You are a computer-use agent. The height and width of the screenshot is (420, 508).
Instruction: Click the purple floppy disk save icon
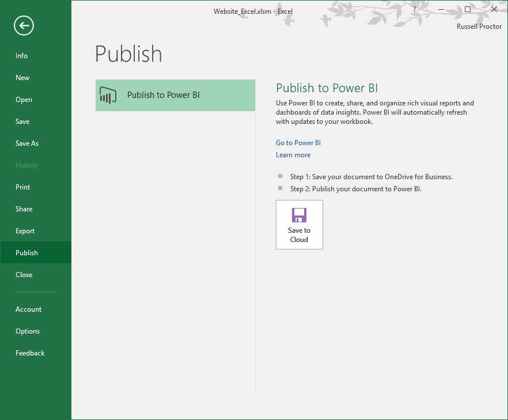click(299, 215)
